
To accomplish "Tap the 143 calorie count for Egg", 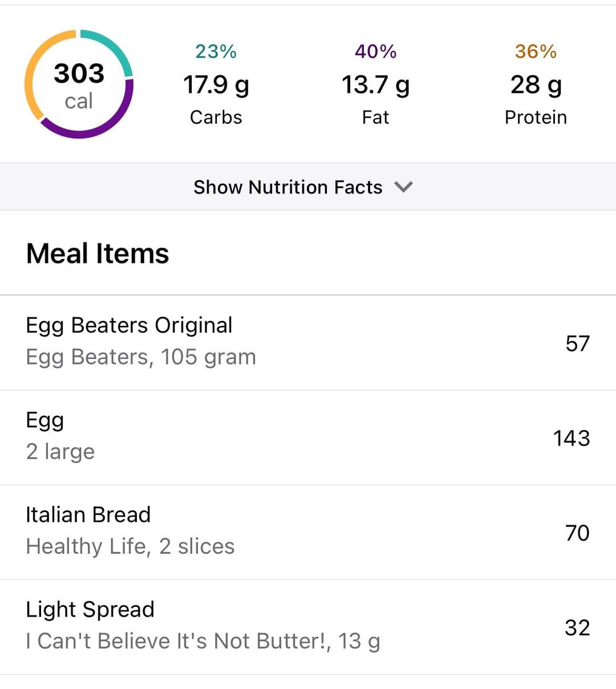I will coord(572,438).
